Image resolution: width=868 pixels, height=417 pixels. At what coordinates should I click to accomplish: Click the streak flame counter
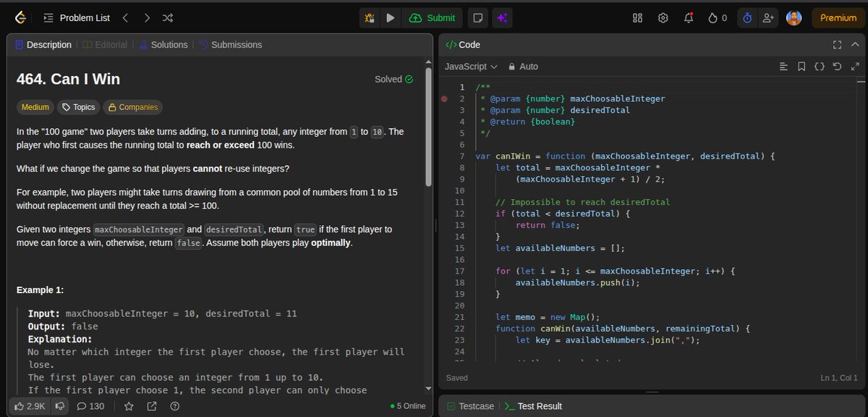(717, 17)
